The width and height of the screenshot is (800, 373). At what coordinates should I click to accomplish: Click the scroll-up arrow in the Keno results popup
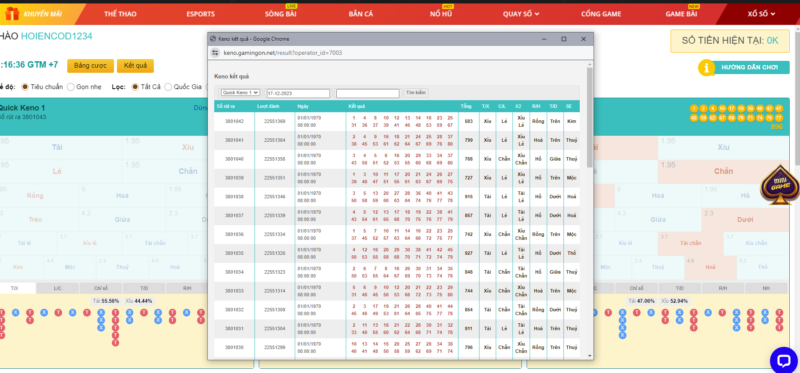(x=590, y=65)
